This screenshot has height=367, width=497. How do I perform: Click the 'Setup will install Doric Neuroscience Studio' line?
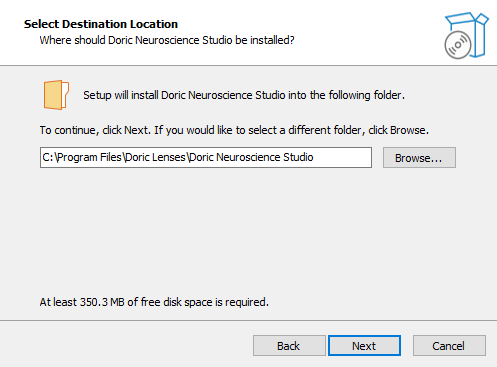coord(244,95)
